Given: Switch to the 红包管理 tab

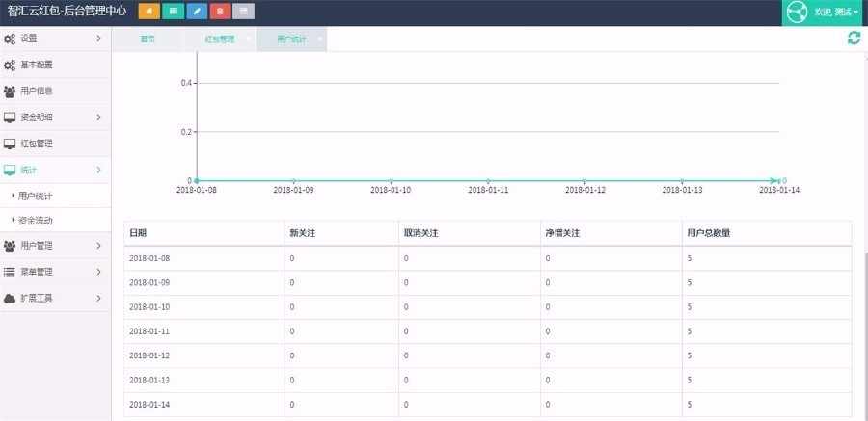Looking at the screenshot, I should (220, 39).
